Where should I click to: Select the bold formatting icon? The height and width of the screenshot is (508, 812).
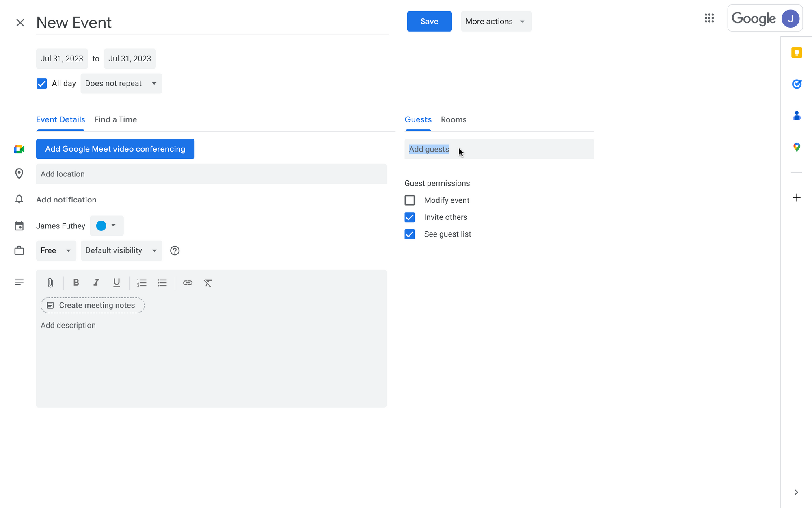76,283
